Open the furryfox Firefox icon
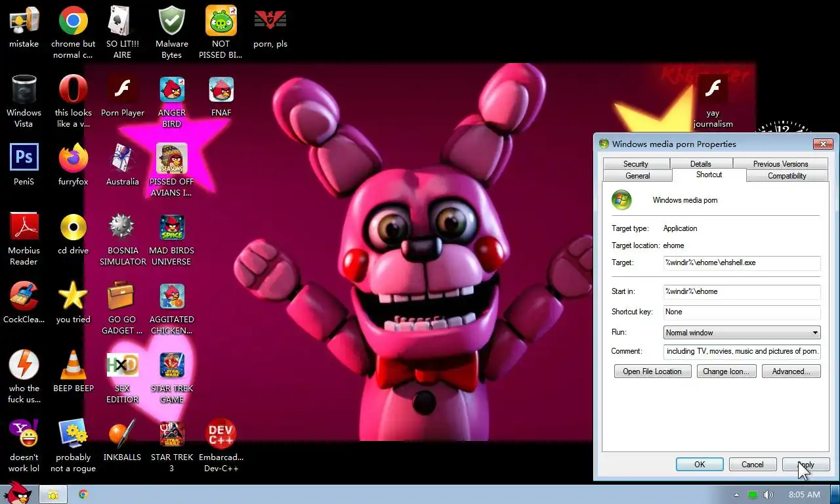 [x=73, y=164]
